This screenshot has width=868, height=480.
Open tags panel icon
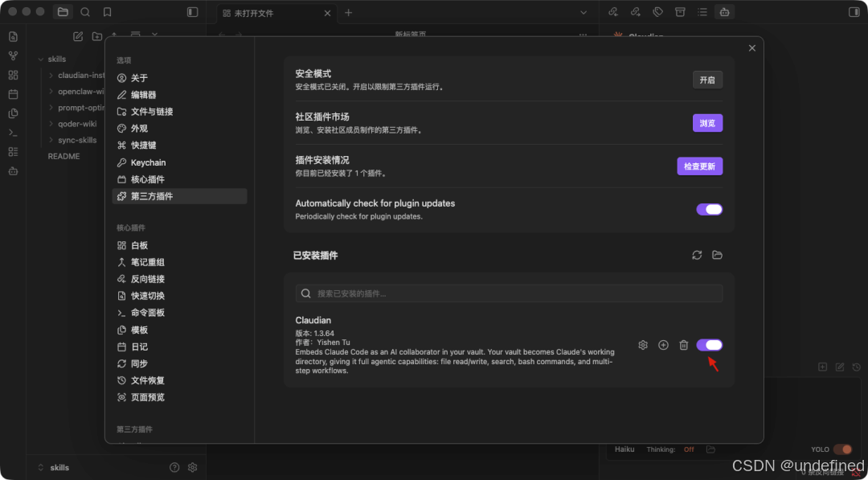pos(657,11)
